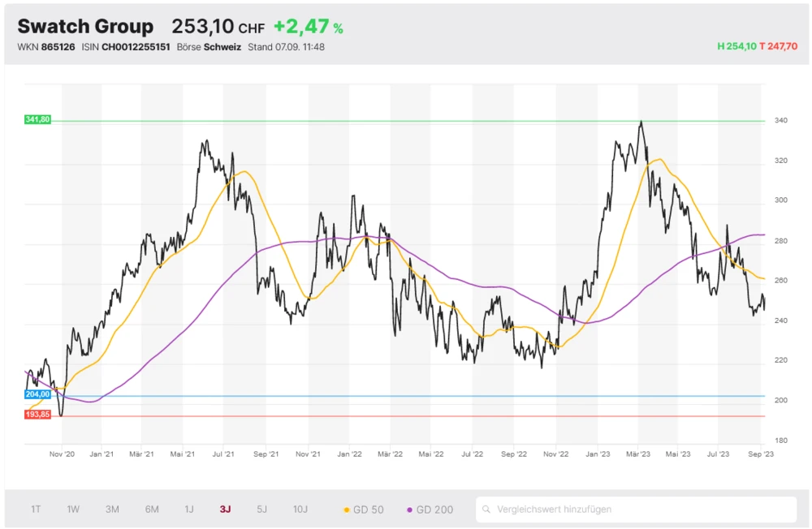Click the daily high H 254,10 value

[x=736, y=47]
